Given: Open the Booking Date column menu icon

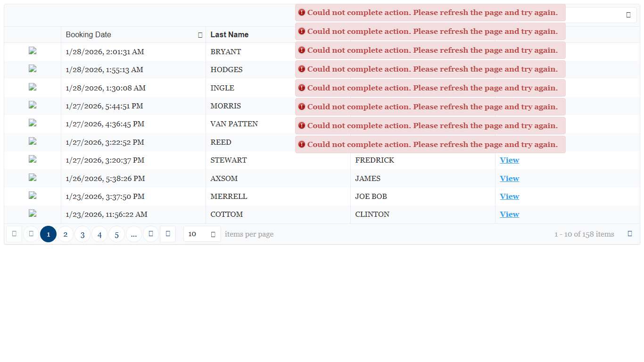Looking at the screenshot, I should pyautogui.click(x=200, y=35).
